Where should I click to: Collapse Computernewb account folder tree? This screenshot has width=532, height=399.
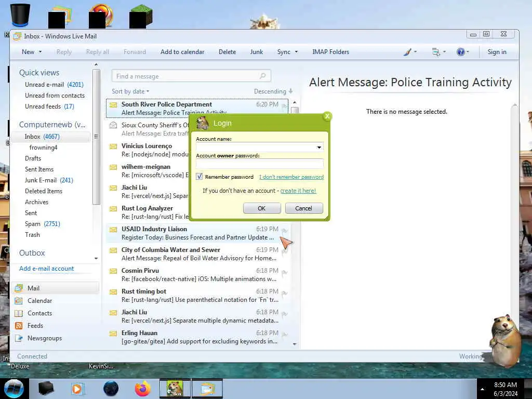(52, 125)
